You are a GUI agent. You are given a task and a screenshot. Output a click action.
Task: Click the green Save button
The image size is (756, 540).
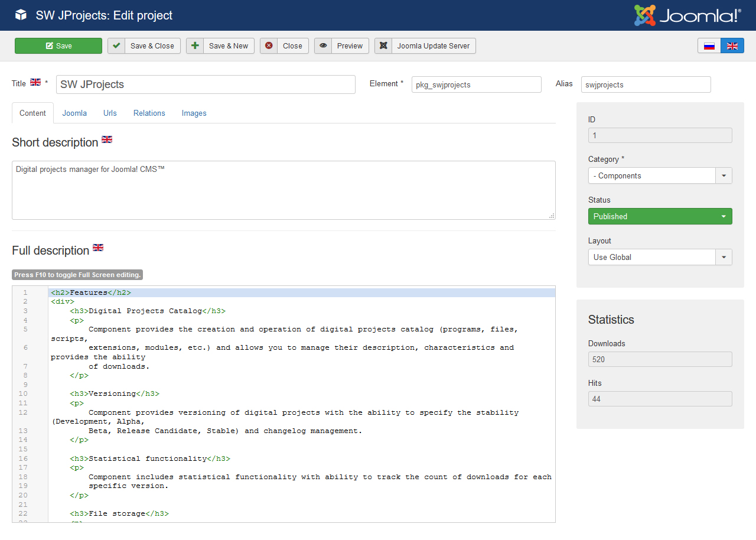(58, 46)
